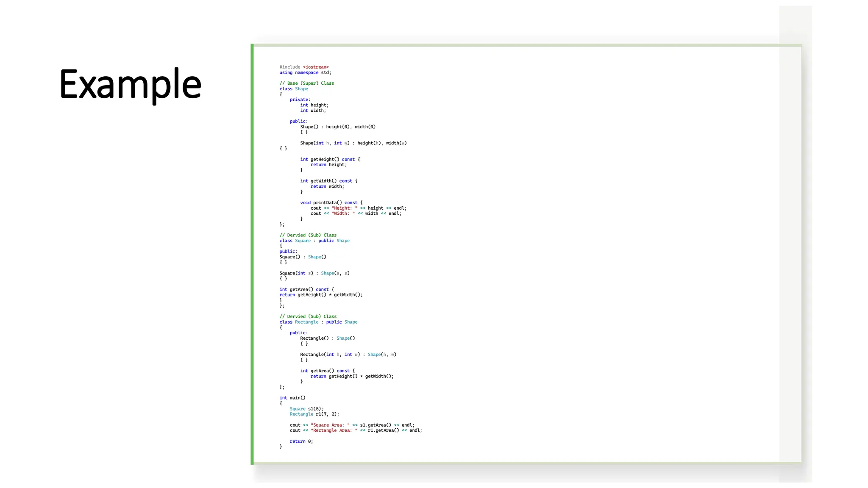Select the "class Shape" declaration line
Viewport: 868px width, 488px height.
coord(294,89)
